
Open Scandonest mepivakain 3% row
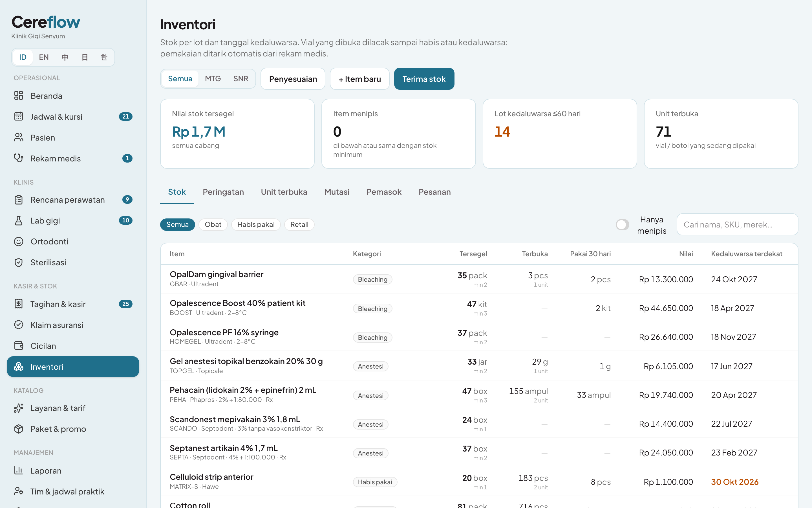tap(479, 424)
